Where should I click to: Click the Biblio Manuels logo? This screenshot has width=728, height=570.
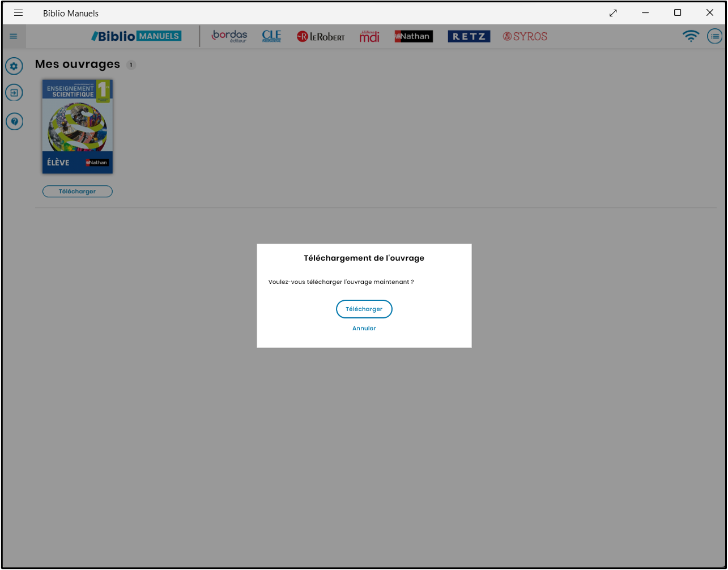click(137, 36)
